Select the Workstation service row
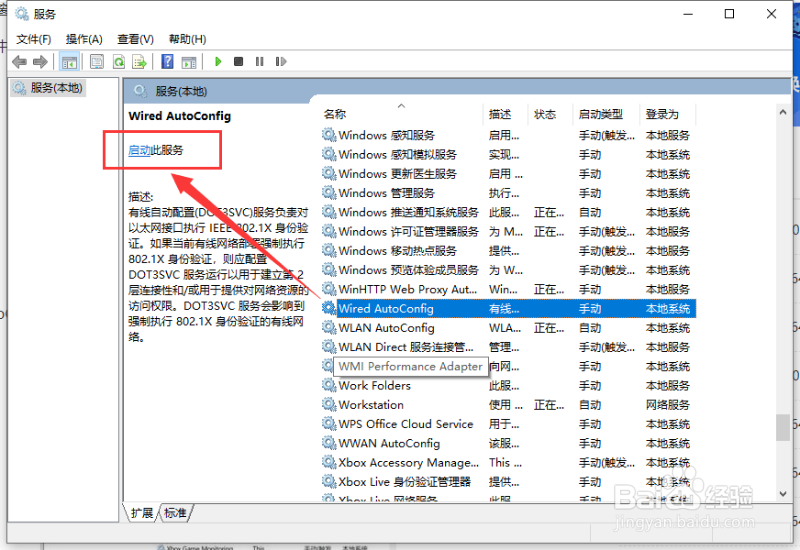The image size is (800, 550). point(508,405)
